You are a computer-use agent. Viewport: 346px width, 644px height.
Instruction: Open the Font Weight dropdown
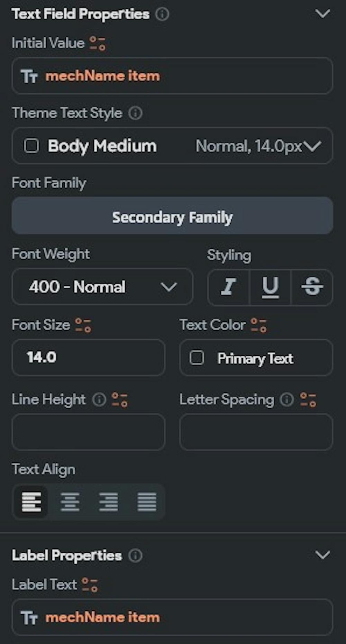point(102,287)
